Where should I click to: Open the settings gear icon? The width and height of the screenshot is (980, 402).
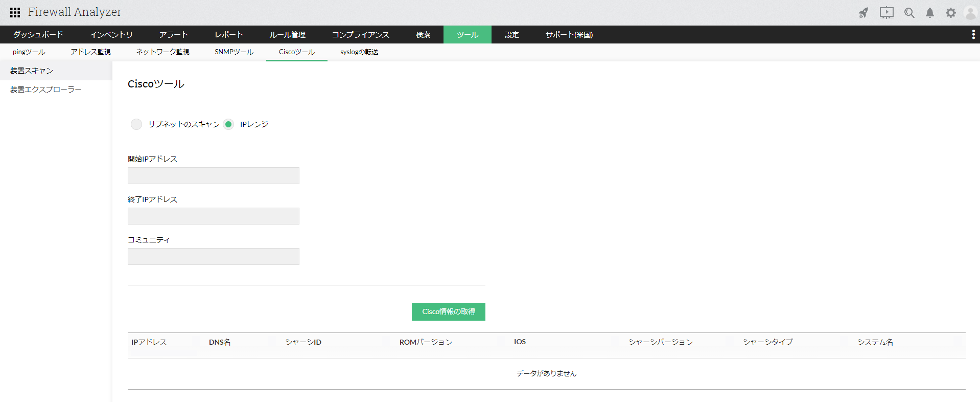951,13
